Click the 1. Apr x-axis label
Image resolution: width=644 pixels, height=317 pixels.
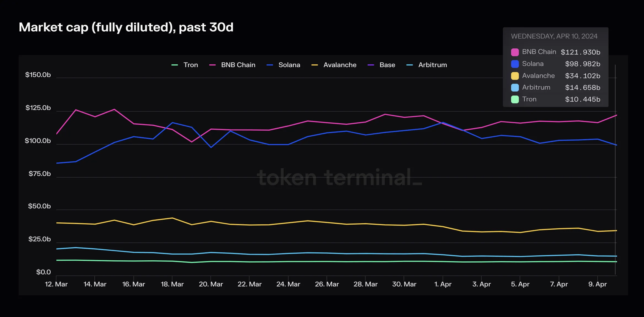(443, 284)
